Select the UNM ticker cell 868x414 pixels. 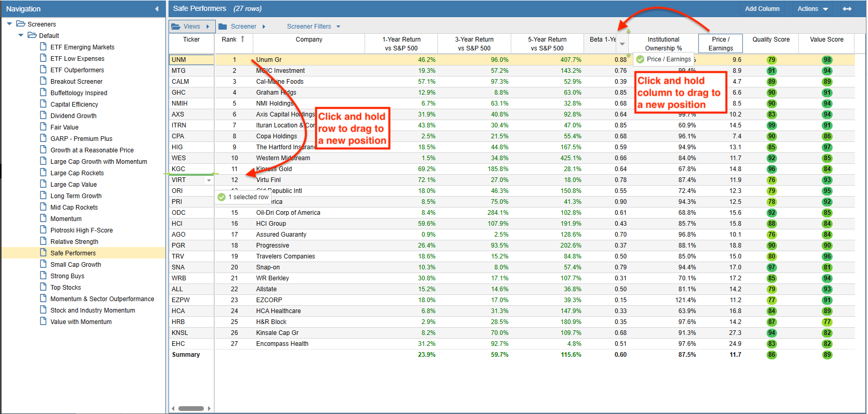[x=191, y=60]
